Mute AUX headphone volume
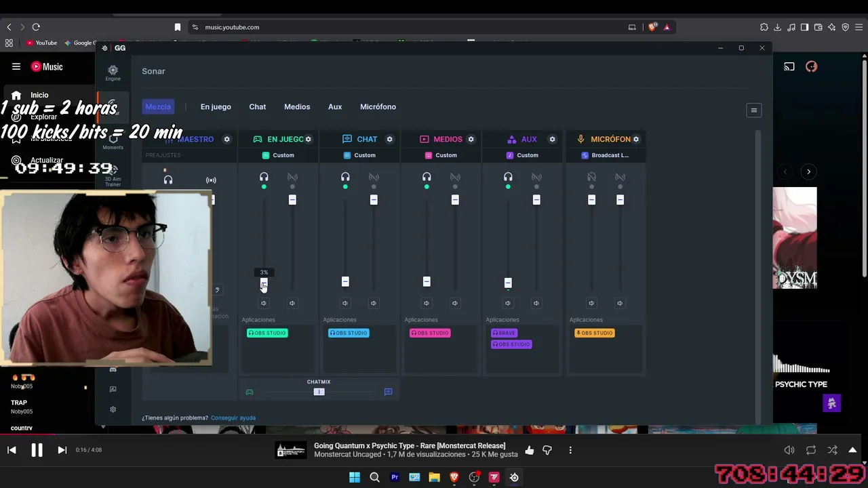 pos(508,303)
